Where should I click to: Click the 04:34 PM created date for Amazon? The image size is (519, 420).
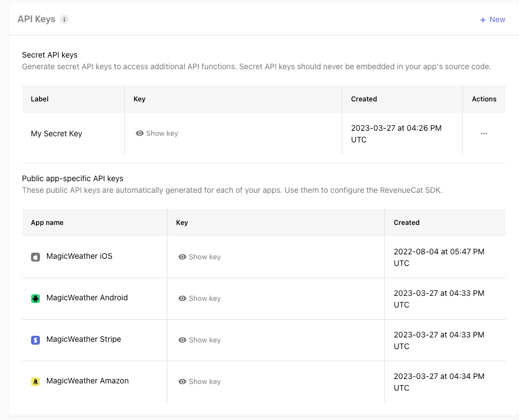439,382
